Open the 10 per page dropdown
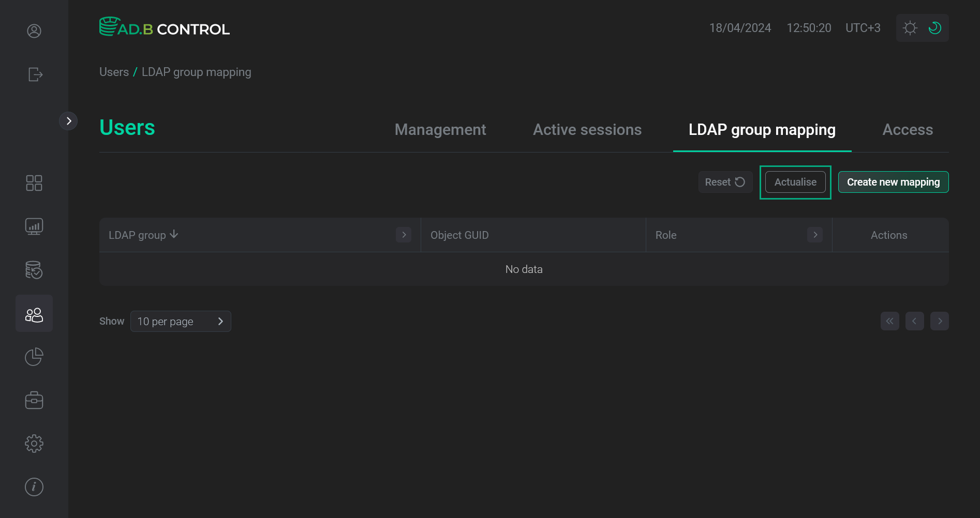This screenshot has height=518, width=980. [181, 321]
